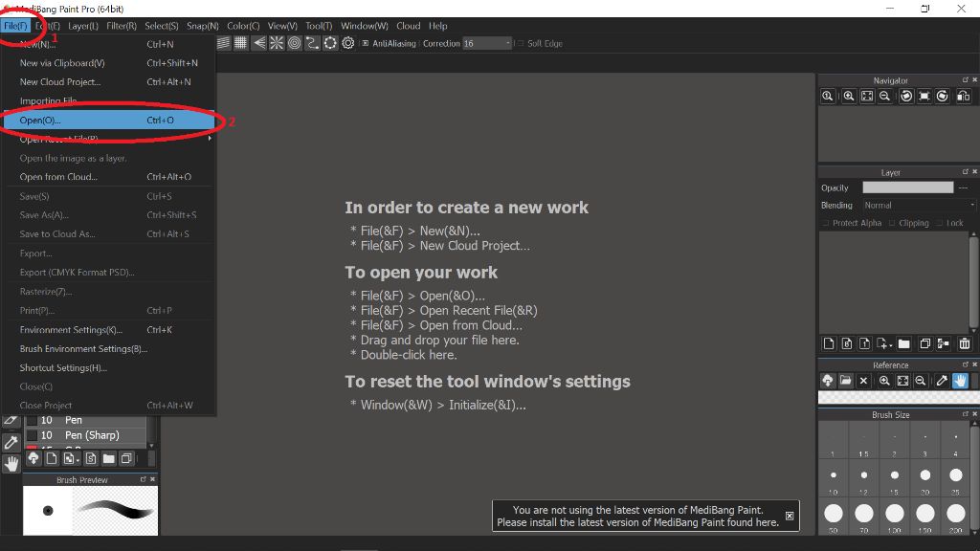Viewport: 980px width, 551px height.
Task: Click Navigator reset rotation icon
Action: point(924,97)
